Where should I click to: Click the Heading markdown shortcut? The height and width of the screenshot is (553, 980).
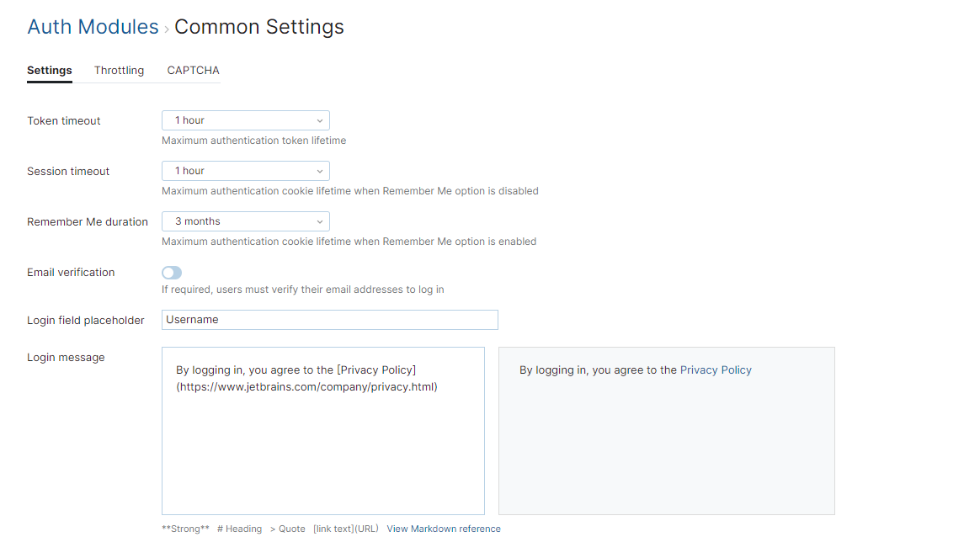(239, 529)
